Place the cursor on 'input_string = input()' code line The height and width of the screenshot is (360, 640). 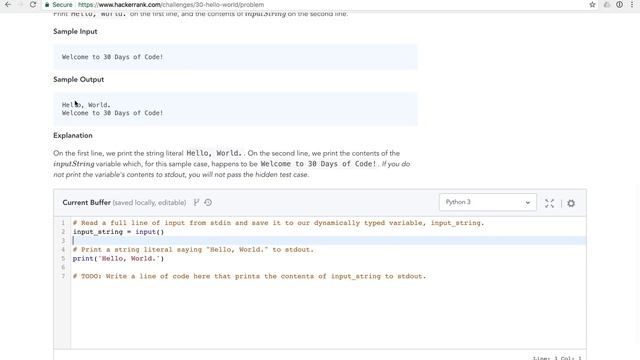click(118, 232)
